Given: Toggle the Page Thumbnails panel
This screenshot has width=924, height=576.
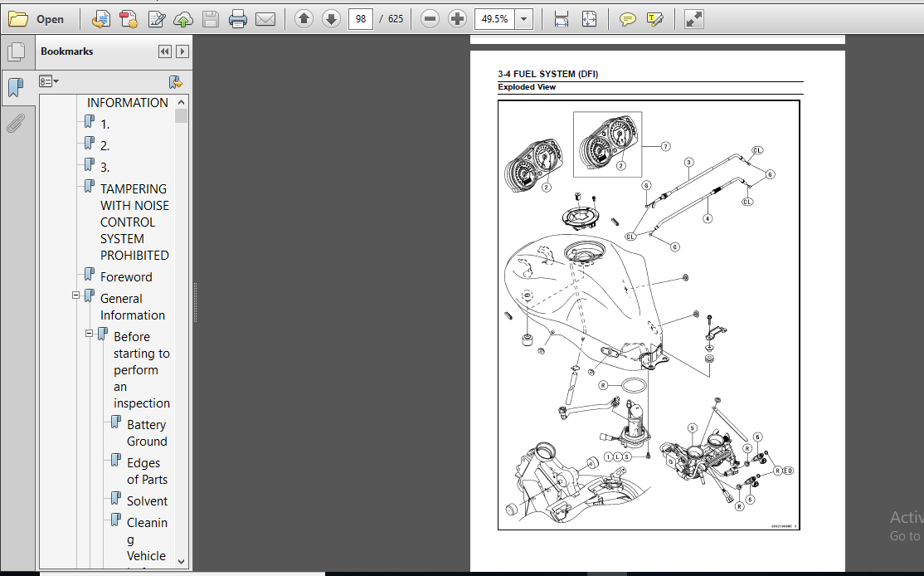Looking at the screenshot, I should click(16, 52).
